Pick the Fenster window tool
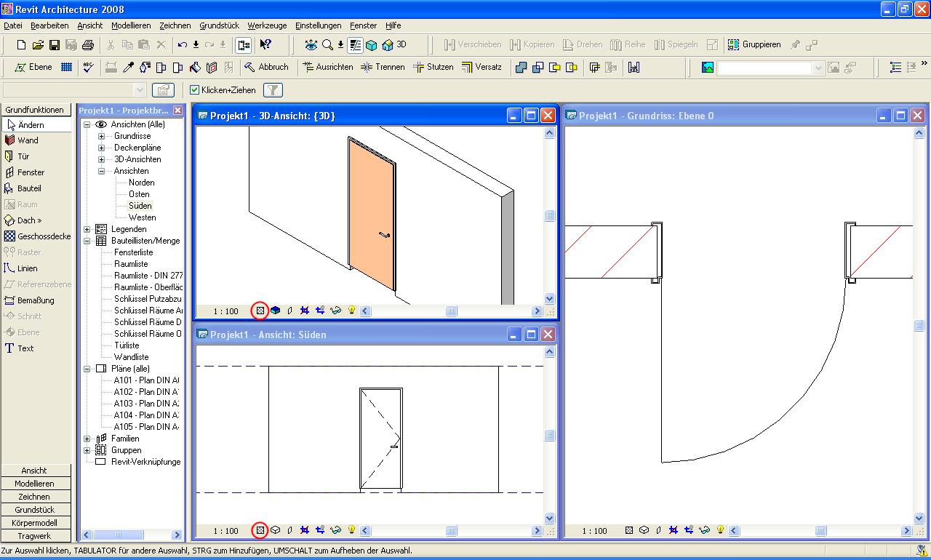 point(25,172)
